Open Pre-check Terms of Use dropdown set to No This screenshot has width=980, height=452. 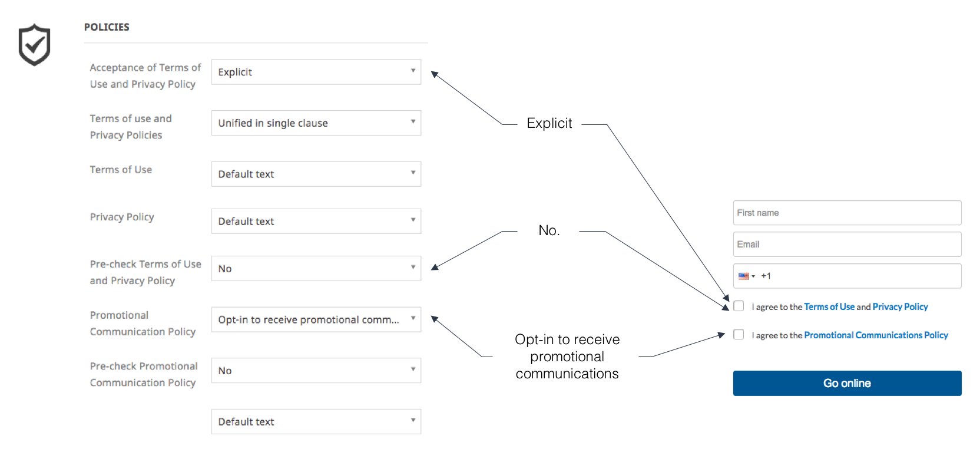click(316, 268)
